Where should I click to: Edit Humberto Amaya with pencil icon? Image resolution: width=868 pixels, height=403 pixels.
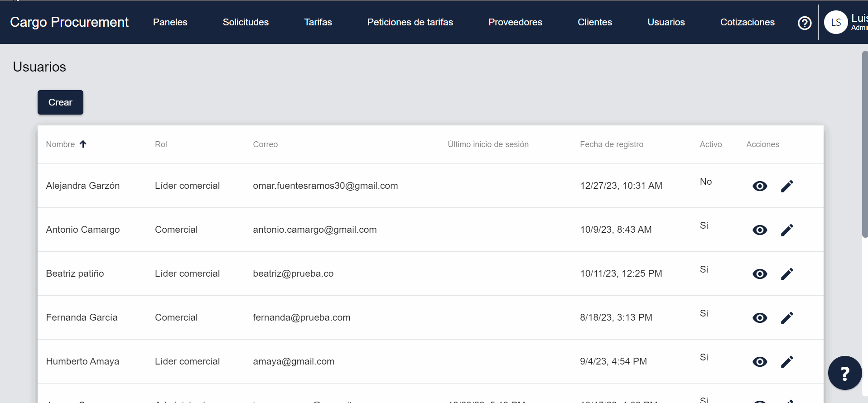tap(787, 362)
